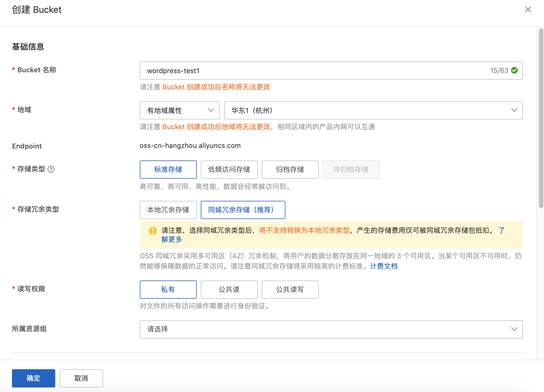Viewport: 544px width, 392px height.
Task: Choose 本地冗余存储 redundancy type
Action: (x=168, y=210)
